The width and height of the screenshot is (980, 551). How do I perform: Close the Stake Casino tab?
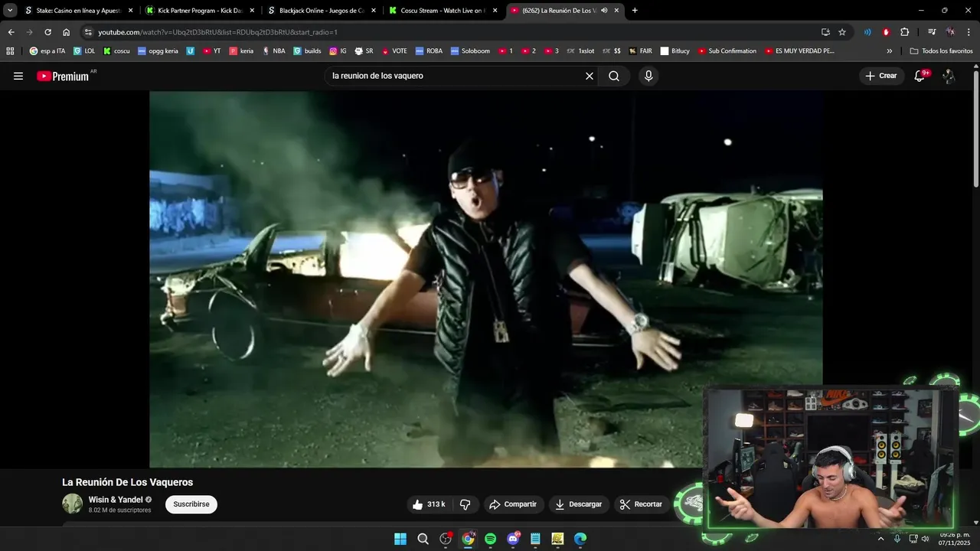click(x=130, y=11)
